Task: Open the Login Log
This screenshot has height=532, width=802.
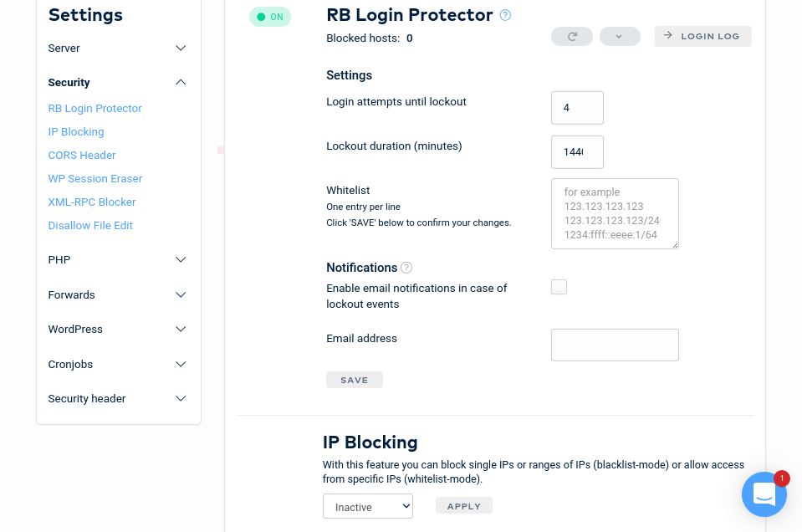Action: point(703,36)
